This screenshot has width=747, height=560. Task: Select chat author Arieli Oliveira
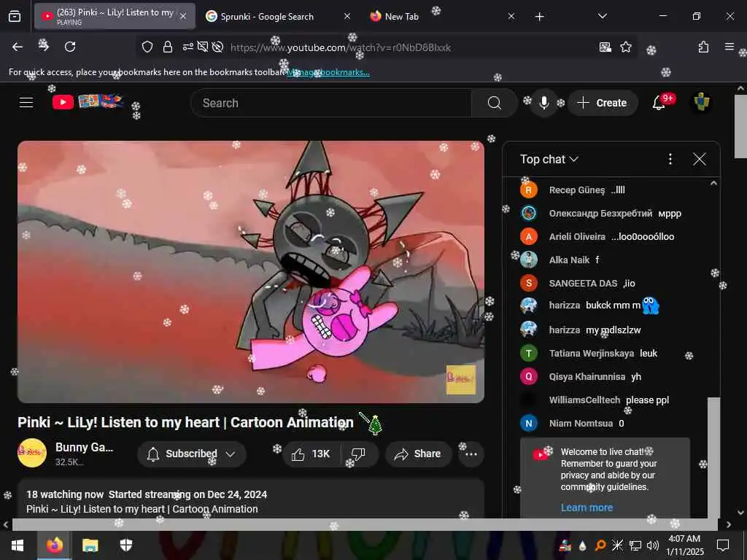click(x=577, y=237)
